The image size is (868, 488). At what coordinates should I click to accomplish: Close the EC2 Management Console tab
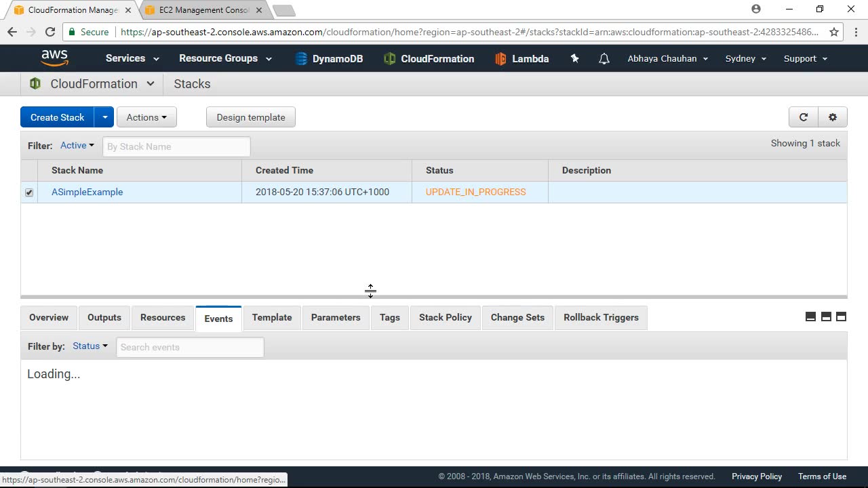click(258, 10)
